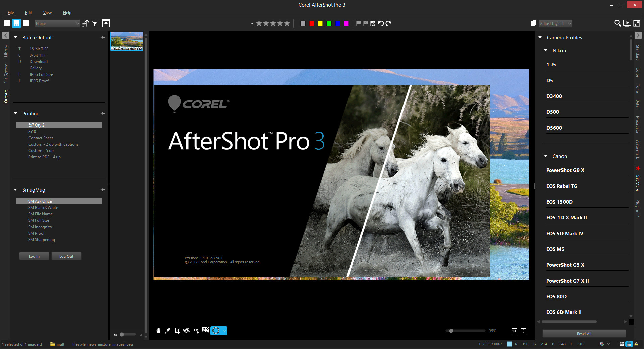The width and height of the screenshot is (644, 349).
Task: Open the Name sort dropdown
Action: pos(57,23)
